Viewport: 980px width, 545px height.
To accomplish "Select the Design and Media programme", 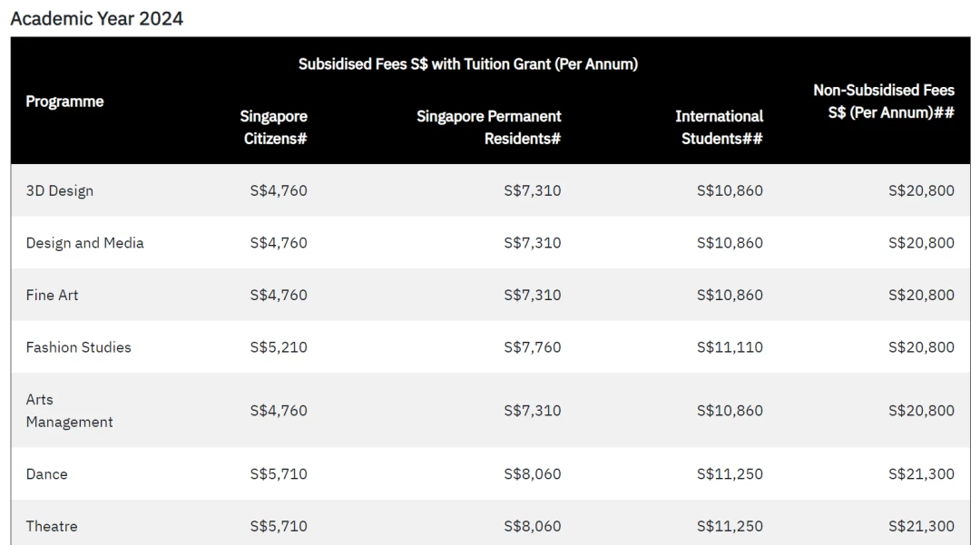I will tap(84, 243).
